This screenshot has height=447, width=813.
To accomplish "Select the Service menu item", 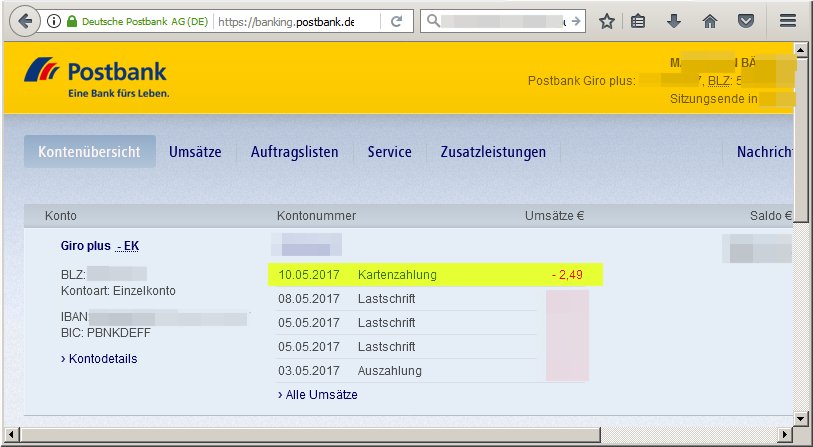I will coord(389,152).
